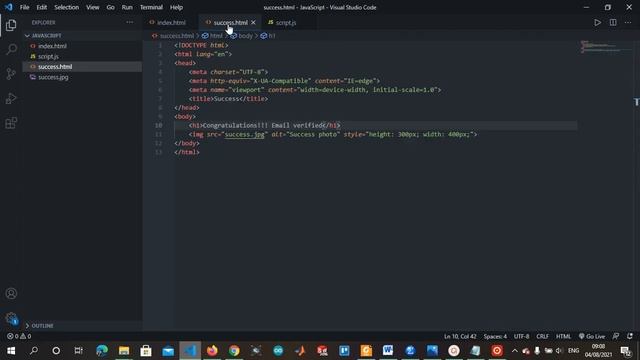The width and height of the screenshot is (640, 360).
Task: Start Go Live server
Action: [592, 336]
